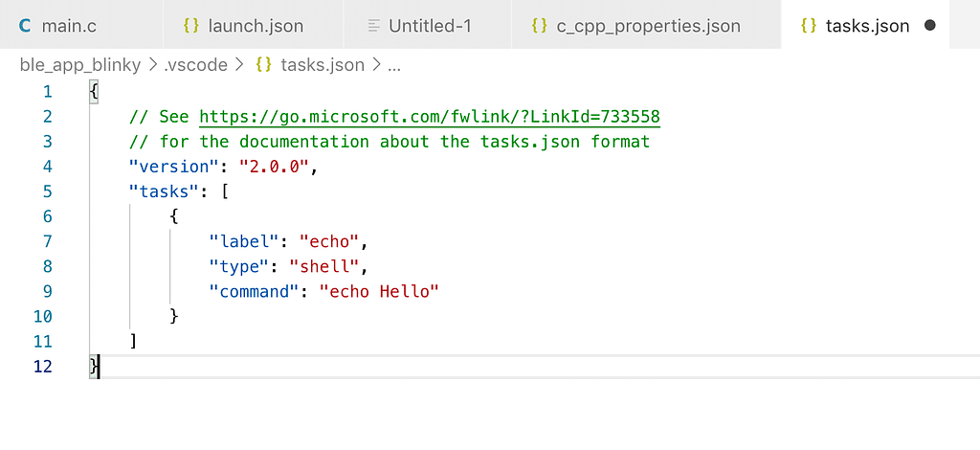
Task: Click the "version" key on line 4
Action: (x=168, y=167)
